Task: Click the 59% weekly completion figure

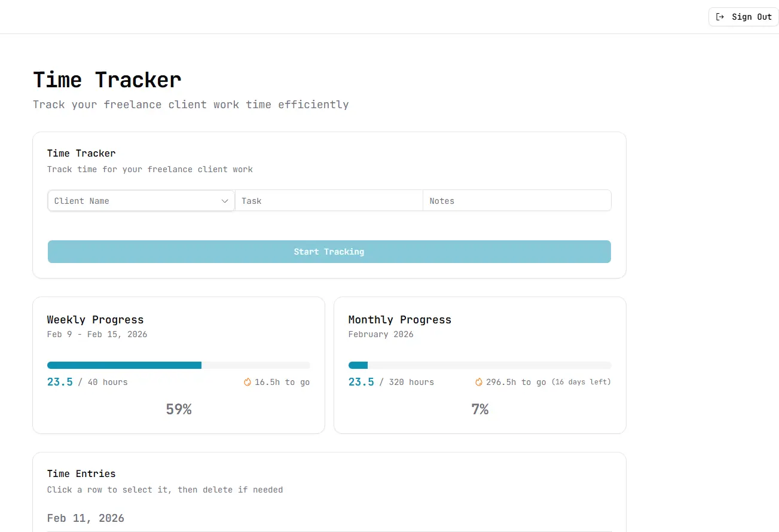Action: pyautogui.click(x=178, y=409)
